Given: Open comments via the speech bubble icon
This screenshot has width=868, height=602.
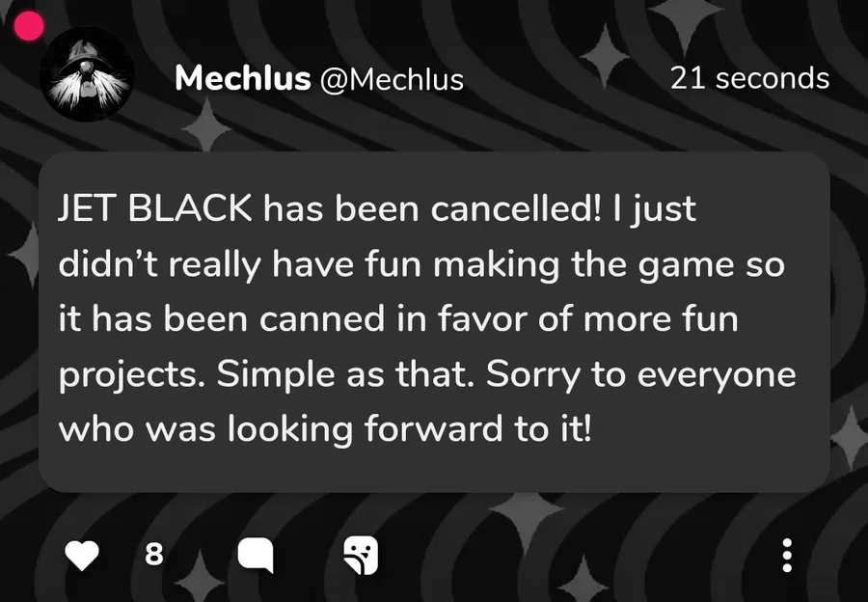Looking at the screenshot, I should [256, 555].
